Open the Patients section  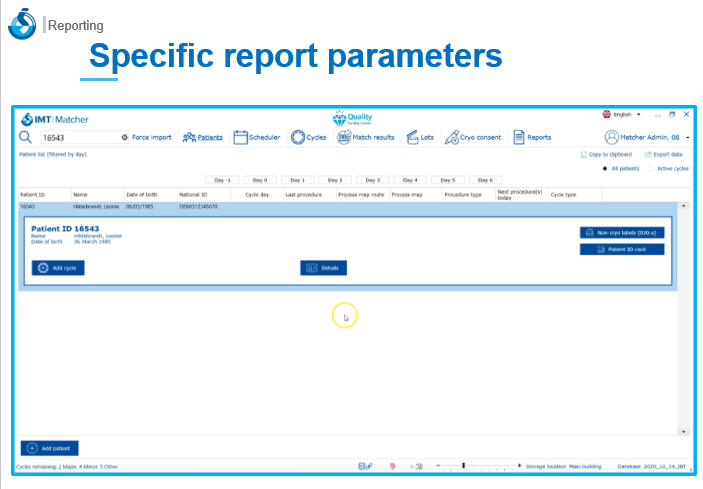(203, 137)
